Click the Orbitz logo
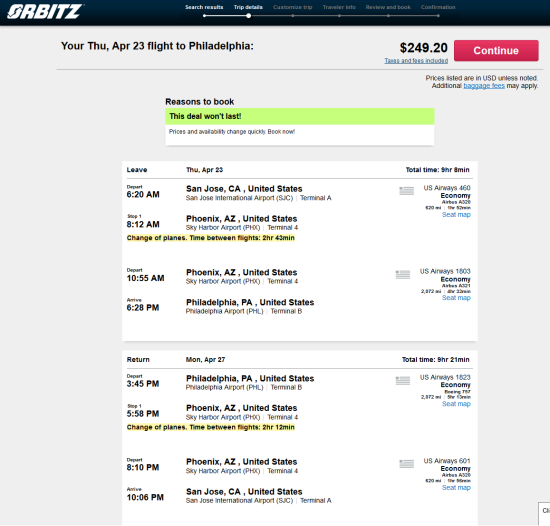 click(45, 12)
